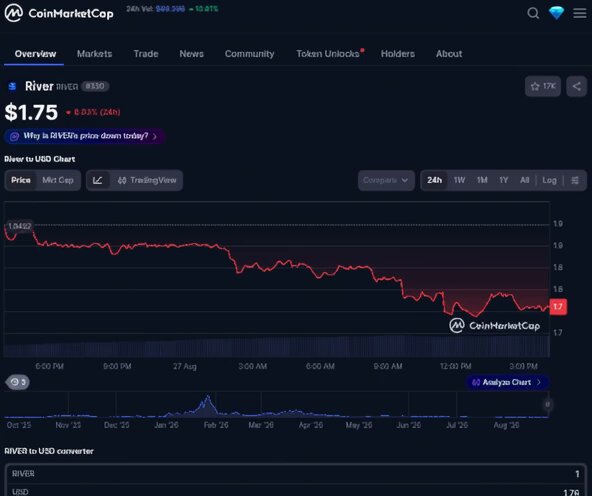Select the line chart type icon
This screenshot has width=592, height=496.
pos(97,180)
